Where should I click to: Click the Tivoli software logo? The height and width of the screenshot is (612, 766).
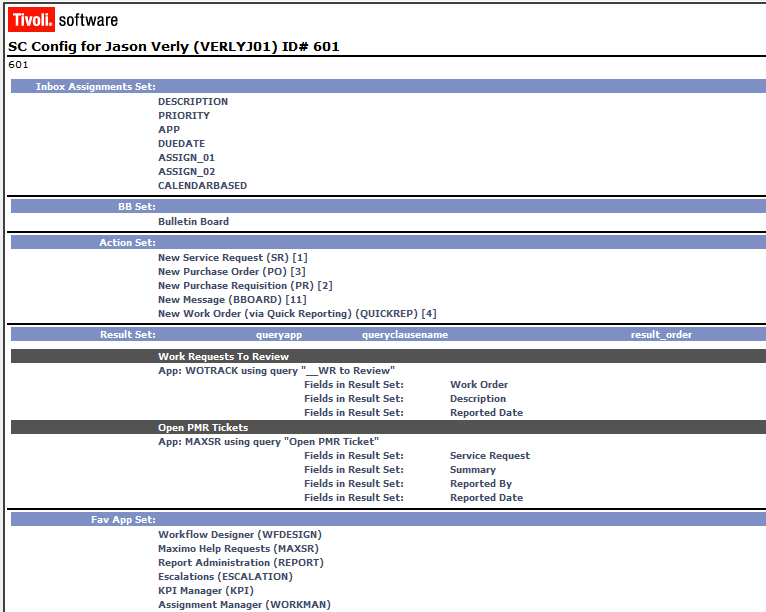coord(63,20)
